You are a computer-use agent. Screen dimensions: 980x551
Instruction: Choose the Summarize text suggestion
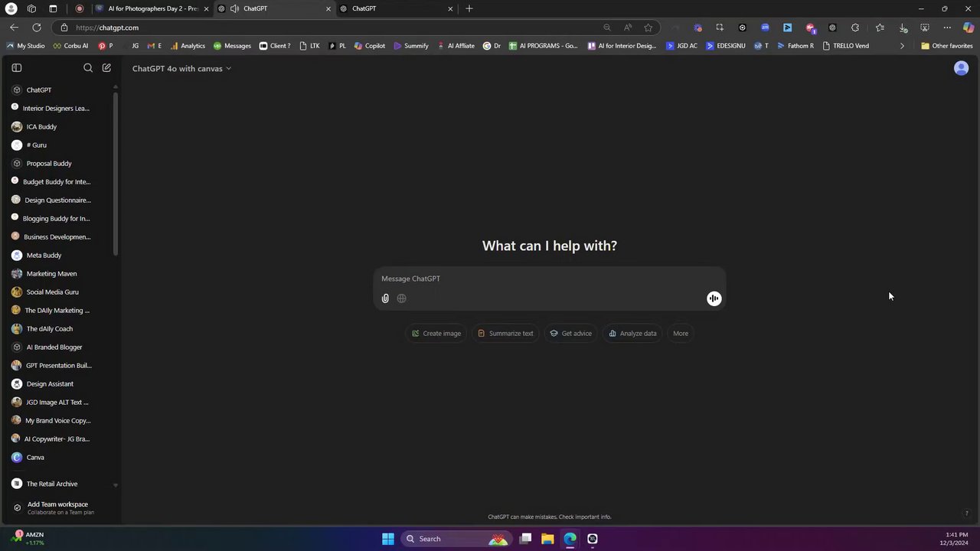point(505,334)
